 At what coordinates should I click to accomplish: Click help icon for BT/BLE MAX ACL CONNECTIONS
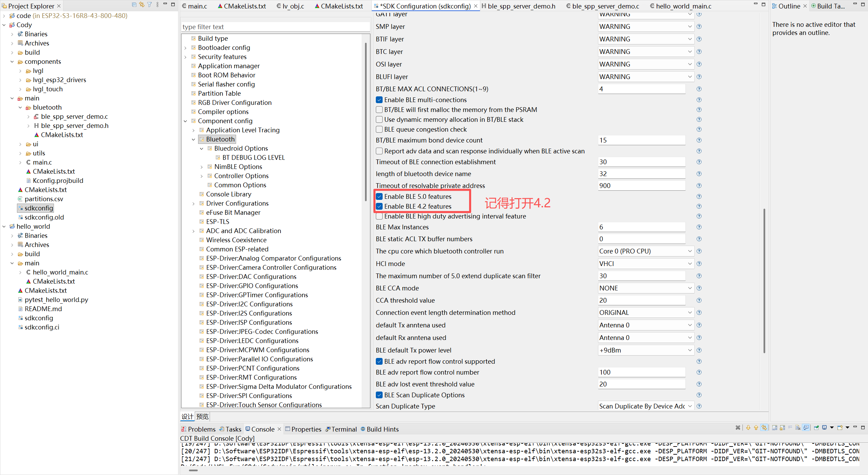699,89
